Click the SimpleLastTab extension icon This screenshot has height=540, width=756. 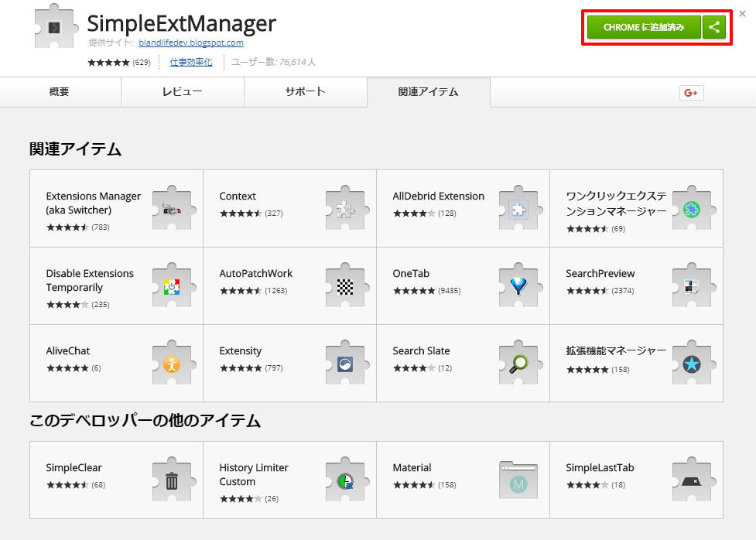693,480
